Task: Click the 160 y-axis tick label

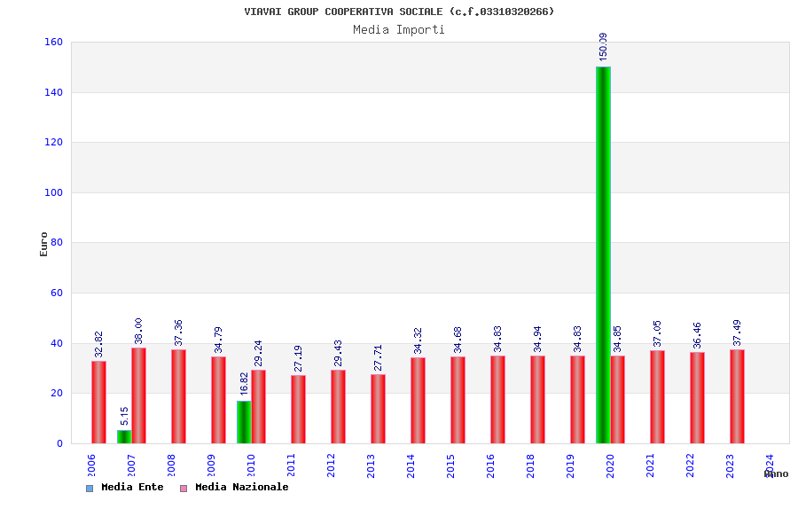Action: pos(54,43)
